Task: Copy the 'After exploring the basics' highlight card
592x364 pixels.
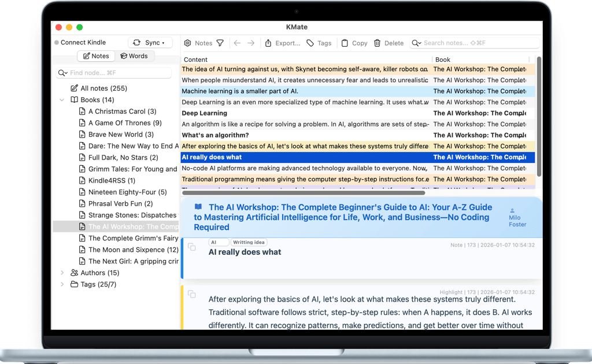Action: (x=192, y=294)
